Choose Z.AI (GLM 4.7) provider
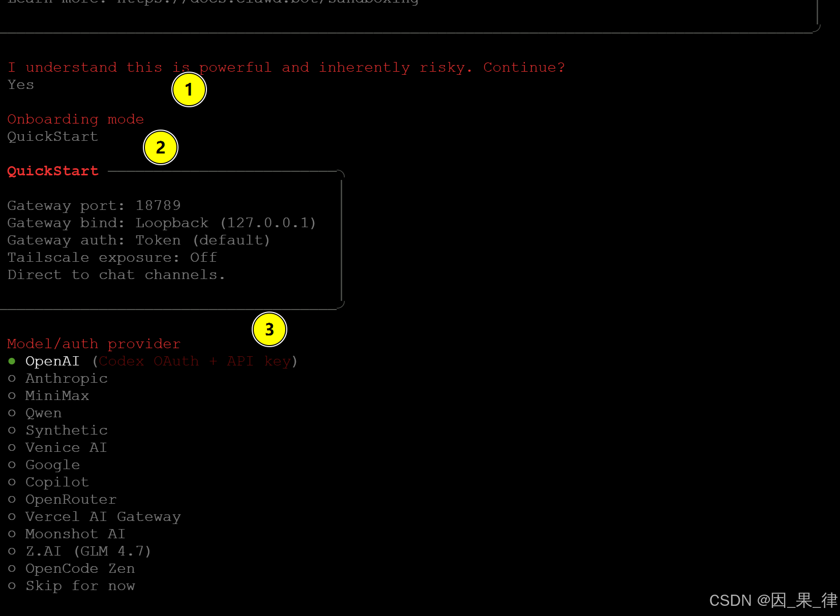This screenshot has width=840, height=616. pos(80,551)
